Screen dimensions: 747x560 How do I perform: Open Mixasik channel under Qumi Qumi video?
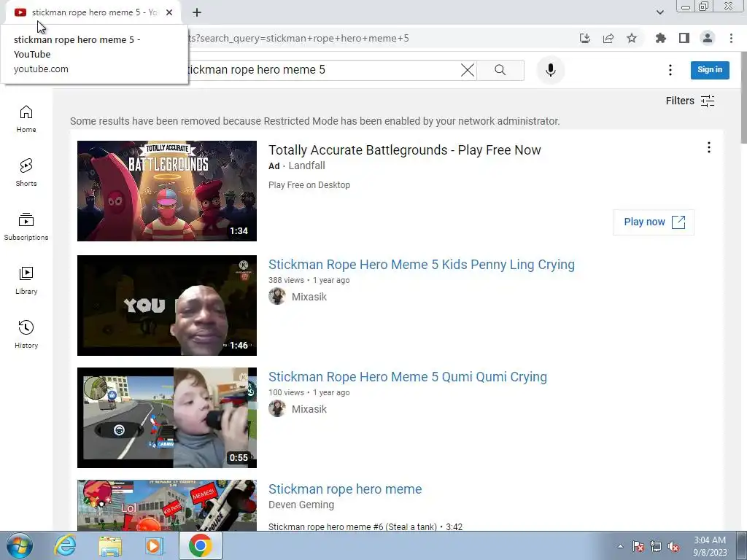(x=309, y=409)
